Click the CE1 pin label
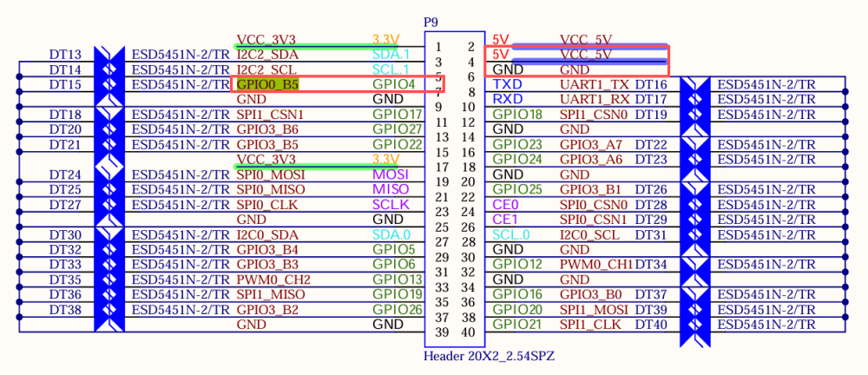 tap(505, 220)
